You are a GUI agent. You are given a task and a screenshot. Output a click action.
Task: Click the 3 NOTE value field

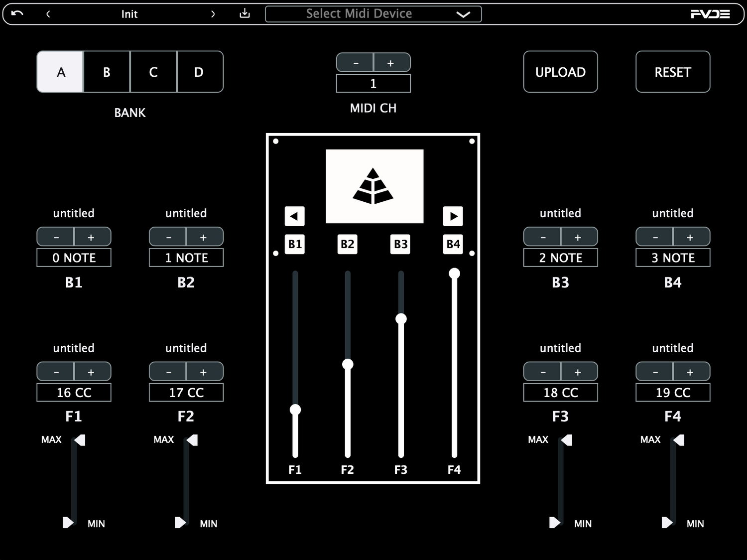click(x=673, y=258)
